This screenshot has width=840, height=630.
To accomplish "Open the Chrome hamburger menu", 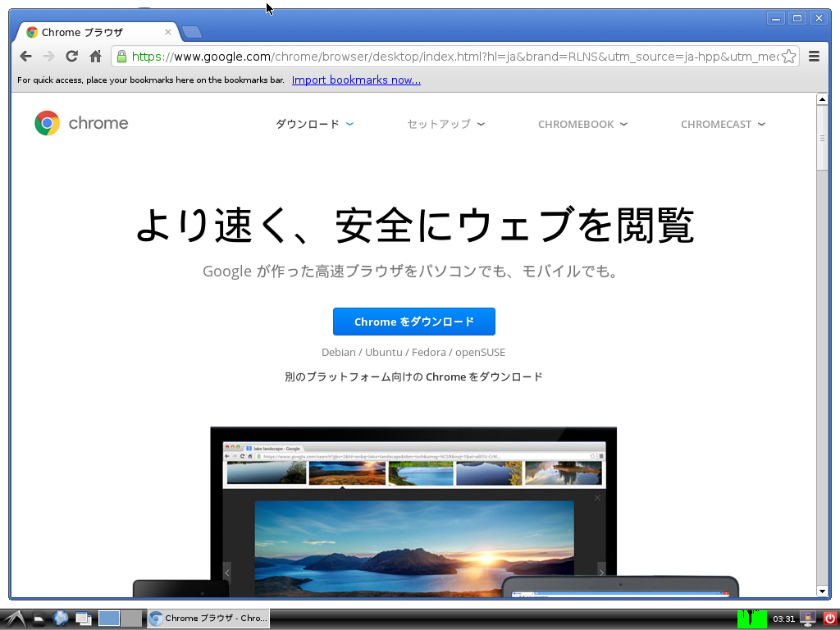I will click(814, 57).
